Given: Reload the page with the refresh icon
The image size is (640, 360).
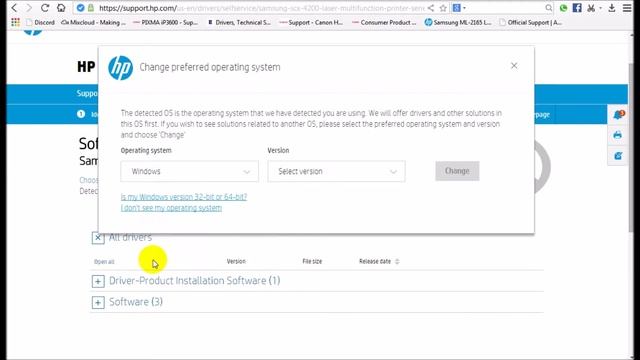Looking at the screenshot, I should click(x=45, y=8).
